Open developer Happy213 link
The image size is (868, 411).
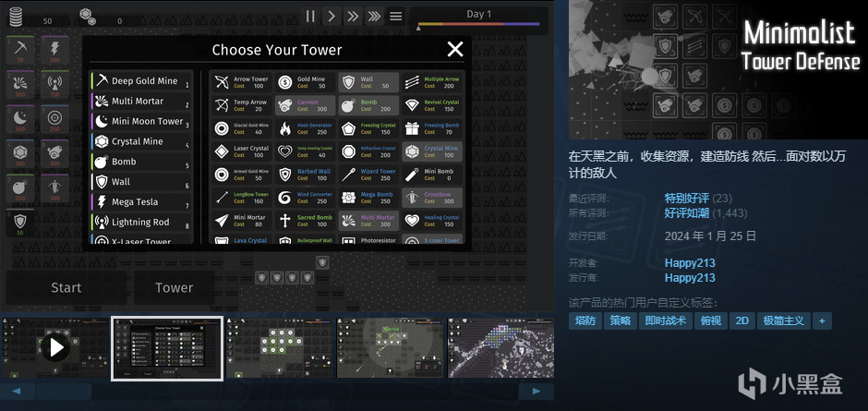pyautogui.click(x=690, y=263)
